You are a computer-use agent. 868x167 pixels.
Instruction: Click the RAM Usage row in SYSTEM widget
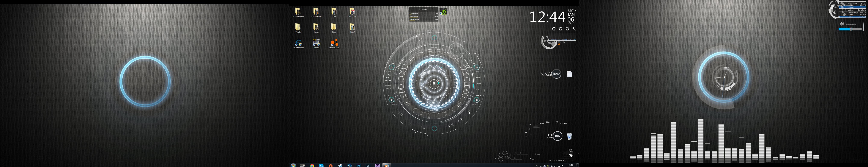(x=424, y=17)
